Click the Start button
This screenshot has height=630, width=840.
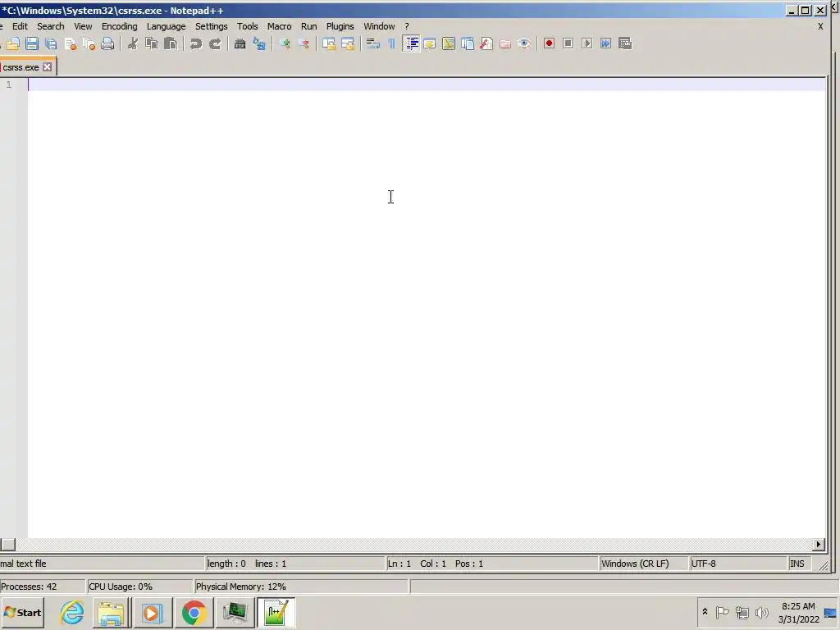click(22, 612)
